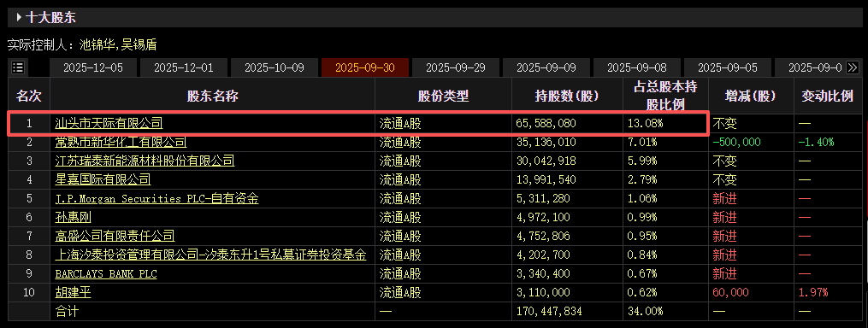This screenshot has width=868, height=328.
Task: Open shareholder 星嘉国际有限公司 link
Action: click(x=103, y=179)
